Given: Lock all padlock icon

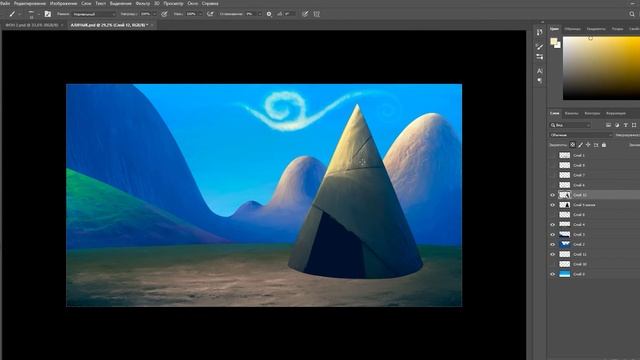Looking at the screenshot, I should (604, 145).
